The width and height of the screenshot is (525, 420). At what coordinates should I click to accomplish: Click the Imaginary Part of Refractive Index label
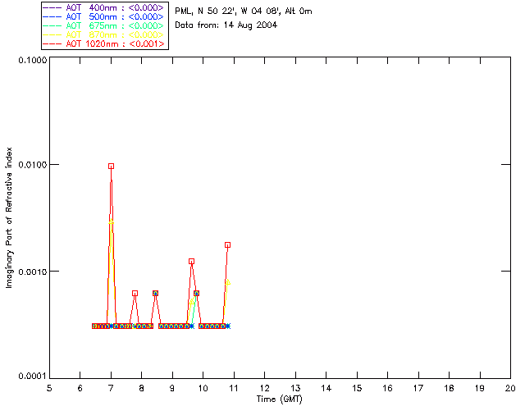pos(9,217)
